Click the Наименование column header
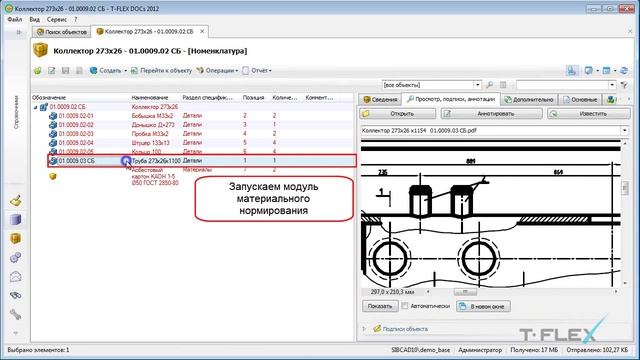The height and width of the screenshot is (360, 640). 150,98
